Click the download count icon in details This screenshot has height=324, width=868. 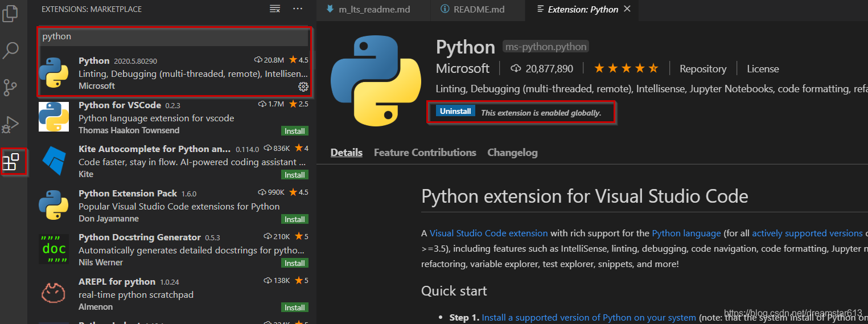(x=516, y=69)
